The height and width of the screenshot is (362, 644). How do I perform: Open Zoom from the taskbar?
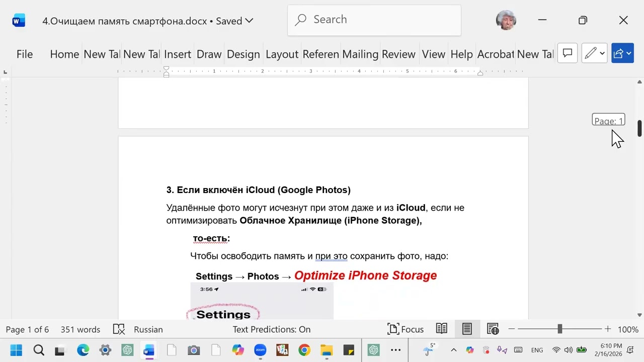260,350
